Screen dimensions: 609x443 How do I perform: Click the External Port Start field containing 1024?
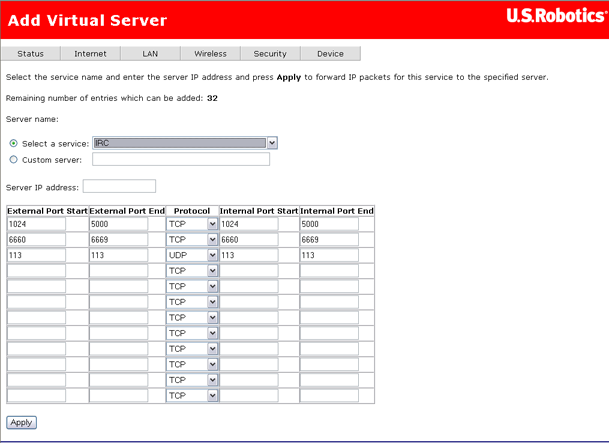pyautogui.click(x=36, y=225)
